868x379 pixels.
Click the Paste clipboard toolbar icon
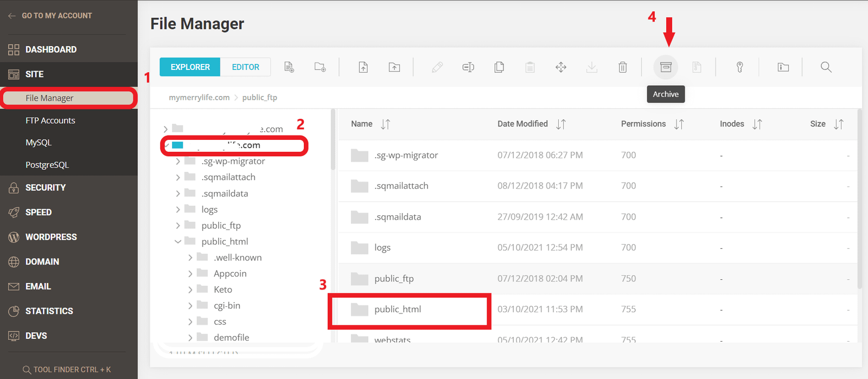coord(530,67)
